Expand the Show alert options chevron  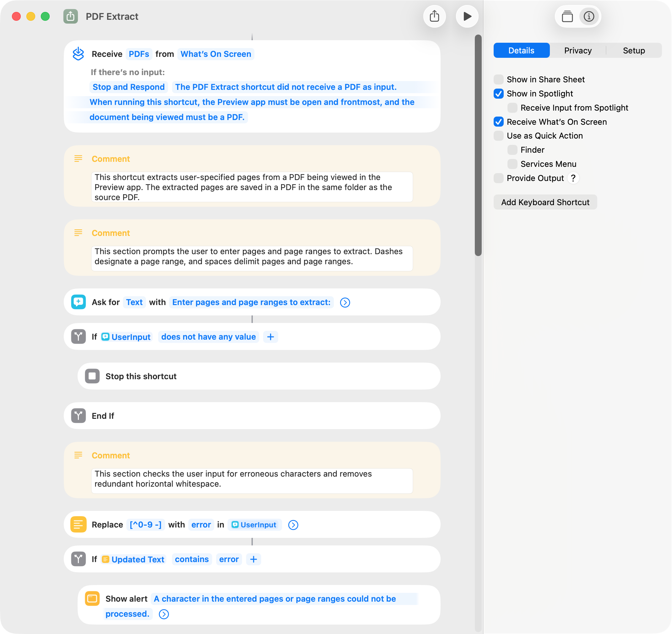164,614
